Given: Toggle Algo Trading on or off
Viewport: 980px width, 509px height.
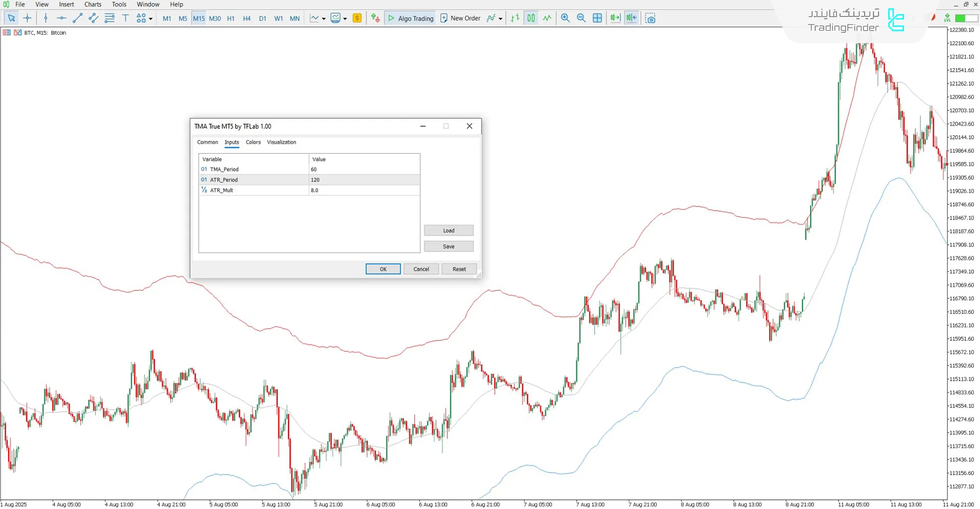Looking at the screenshot, I should [x=411, y=18].
